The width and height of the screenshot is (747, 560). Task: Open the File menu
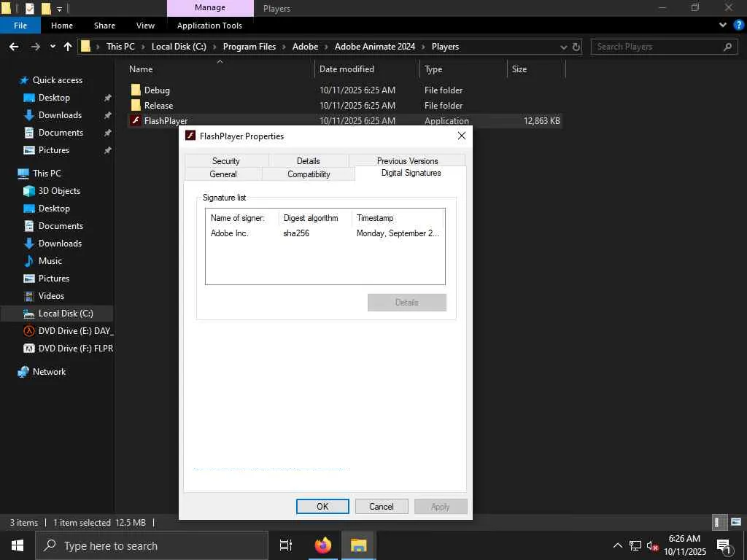point(20,26)
